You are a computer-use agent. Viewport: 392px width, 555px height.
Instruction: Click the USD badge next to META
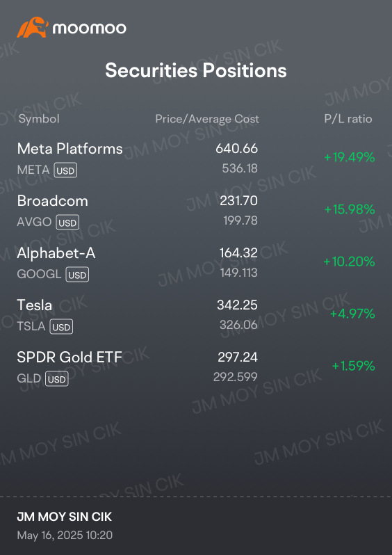[65, 170]
